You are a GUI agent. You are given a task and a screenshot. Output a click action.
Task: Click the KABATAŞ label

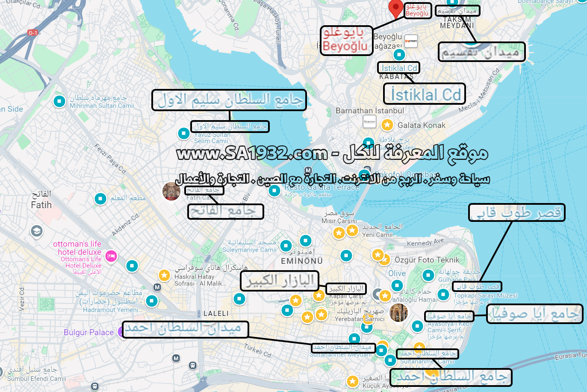[396, 77]
